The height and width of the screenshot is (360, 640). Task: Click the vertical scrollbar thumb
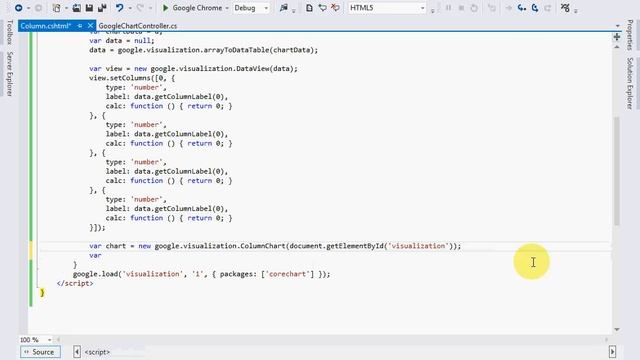(x=617, y=171)
